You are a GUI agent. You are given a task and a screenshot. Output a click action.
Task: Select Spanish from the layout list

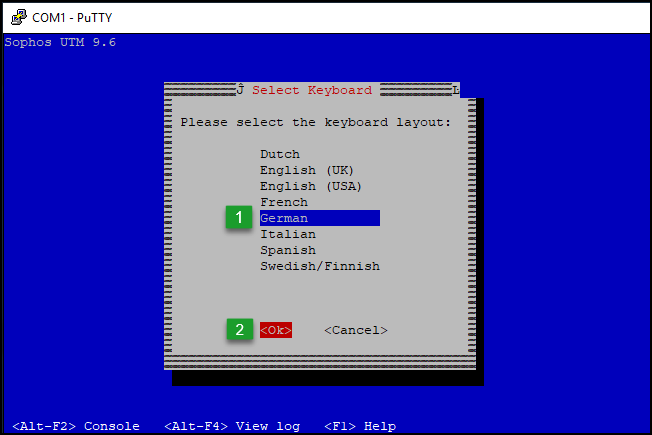[x=288, y=250]
